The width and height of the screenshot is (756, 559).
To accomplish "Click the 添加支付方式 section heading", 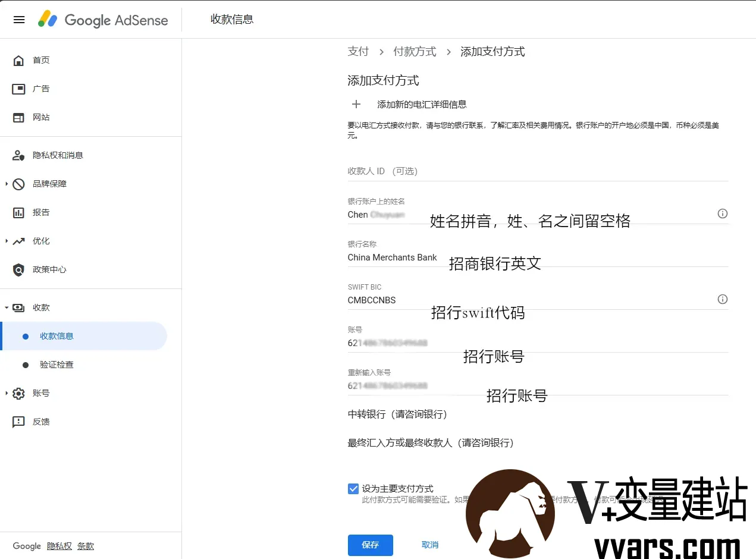I will coord(383,80).
